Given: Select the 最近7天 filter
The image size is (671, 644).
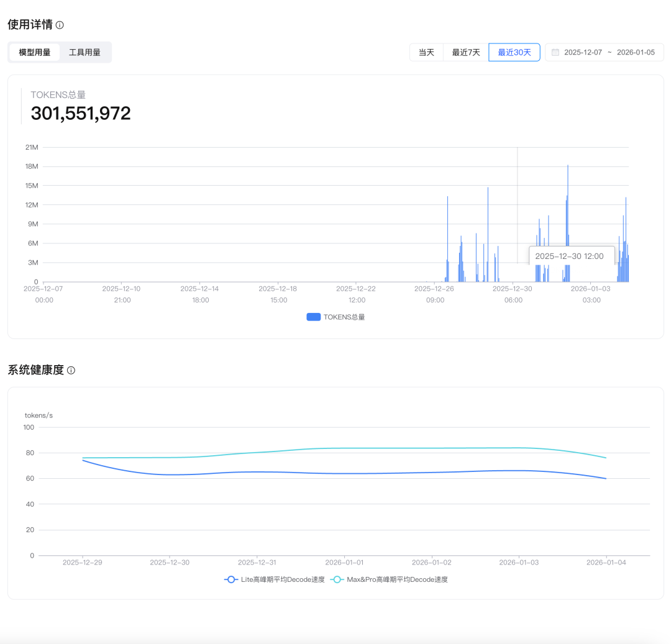Looking at the screenshot, I should pyautogui.click(x=467, y=52).
